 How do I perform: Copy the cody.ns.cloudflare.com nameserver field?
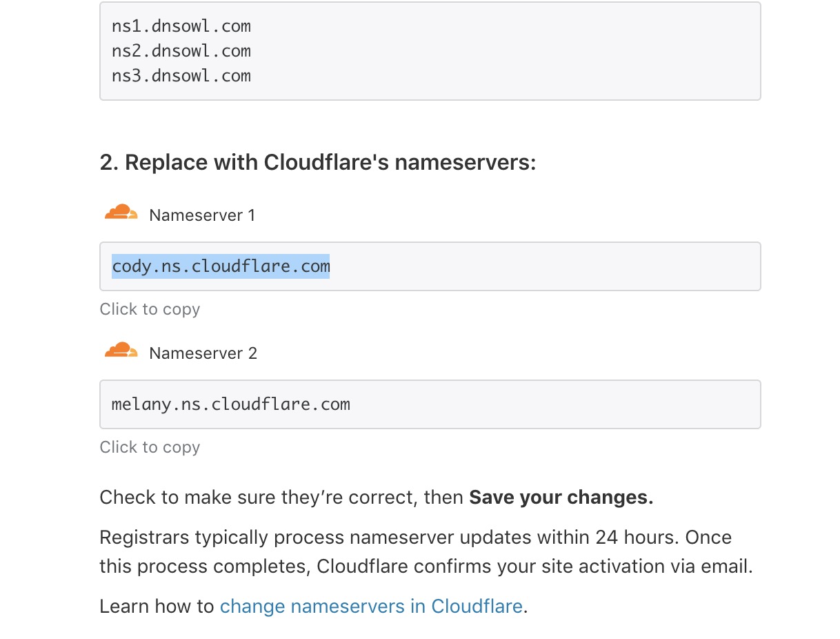tap(430, 266)
